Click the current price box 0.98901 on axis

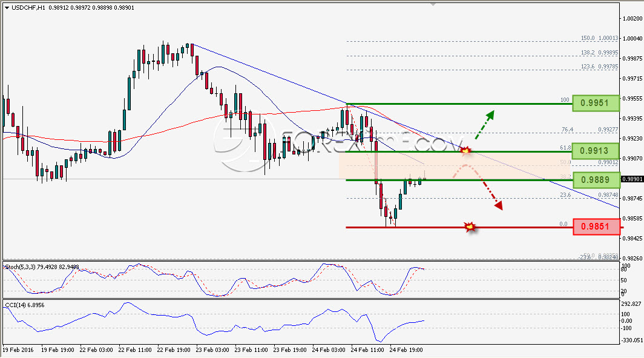[x=631, y=179]
